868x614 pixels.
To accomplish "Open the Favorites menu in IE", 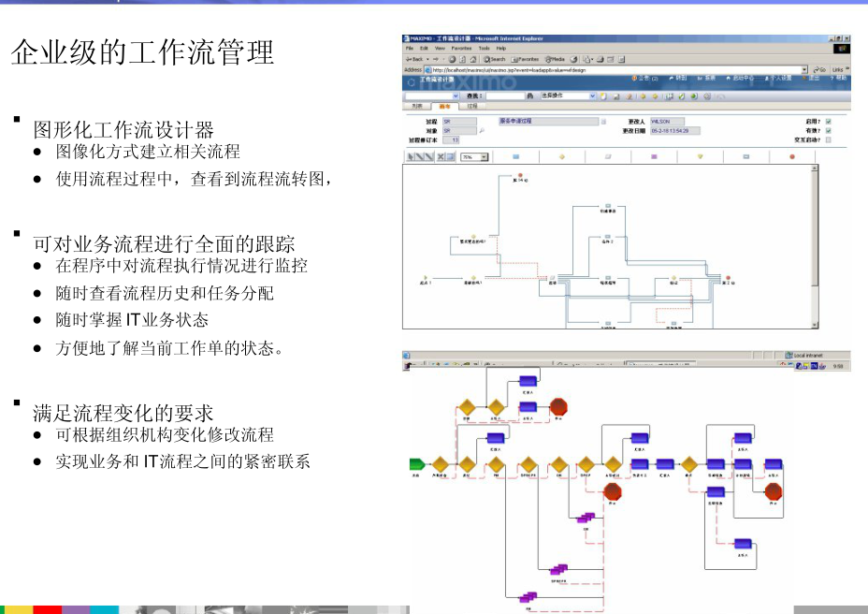I will (461, 48).
